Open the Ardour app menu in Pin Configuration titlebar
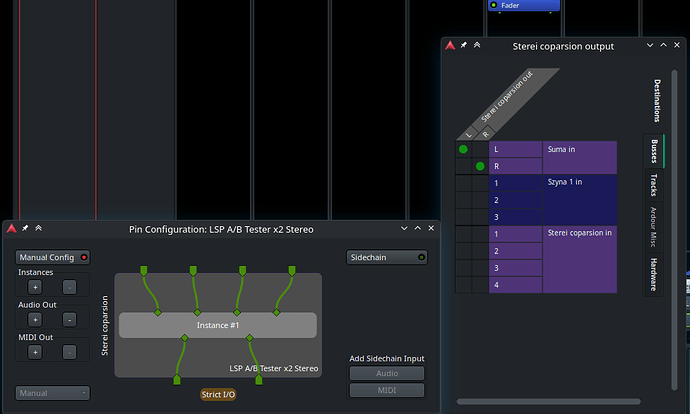The image size is (690, 414). point(11,228)
